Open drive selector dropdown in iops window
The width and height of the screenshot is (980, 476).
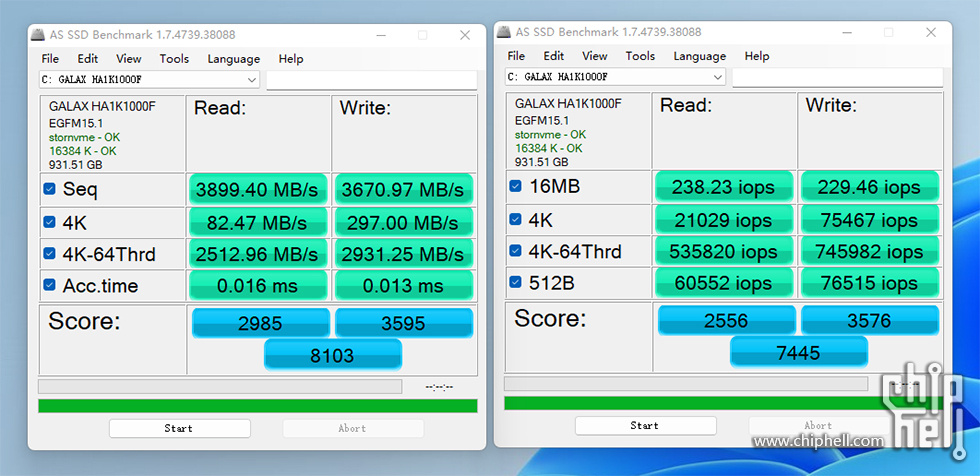pyautogui.click(x=718, y=77)
